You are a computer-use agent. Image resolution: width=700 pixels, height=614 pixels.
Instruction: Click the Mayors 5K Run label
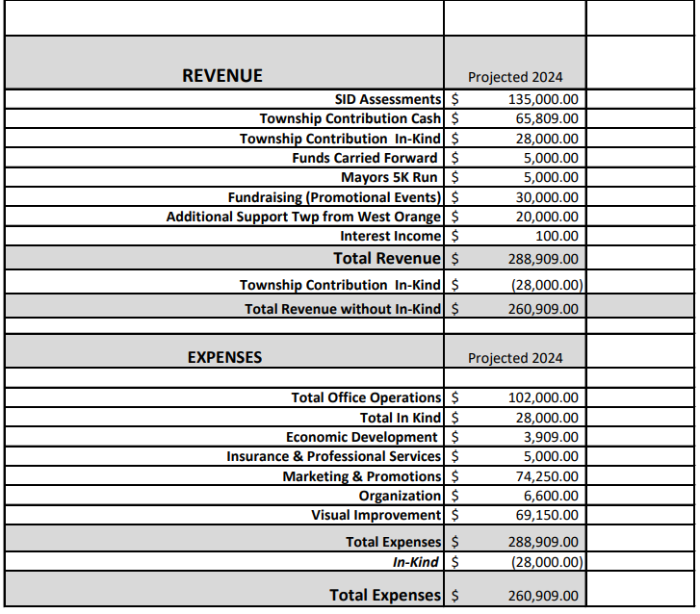[x=389, y=177]
